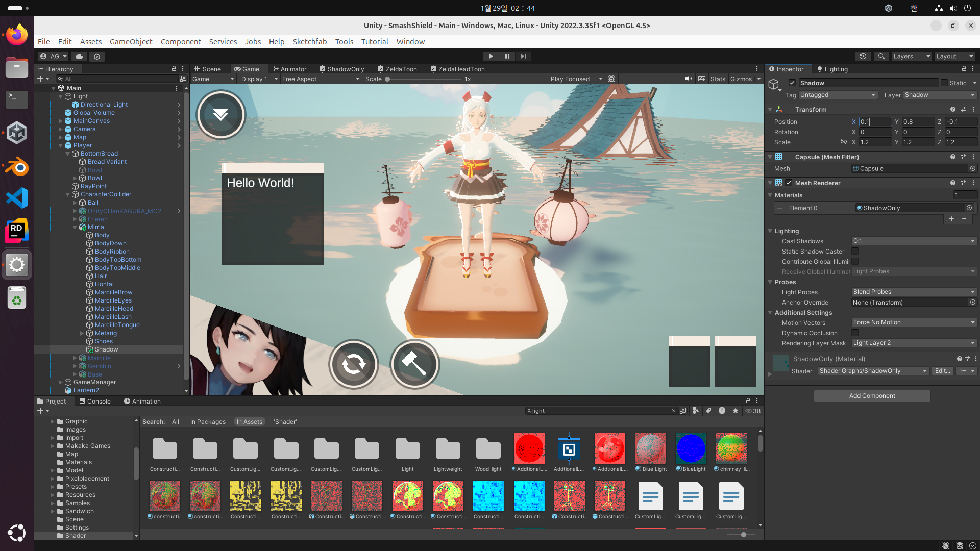
Task: Click the Step frame button
Action: pyautogui.click(x=523, y=56)
